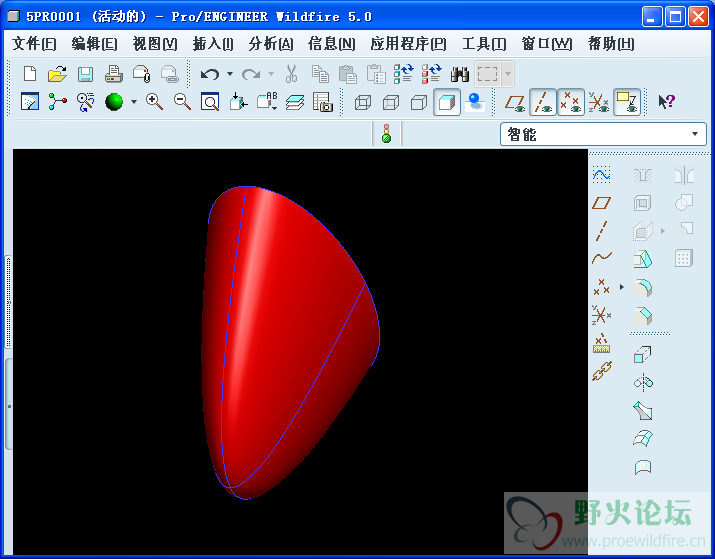Select the Revolve tool in the right toolbar
Screen dimensions: 715x559
coord(643,383)
